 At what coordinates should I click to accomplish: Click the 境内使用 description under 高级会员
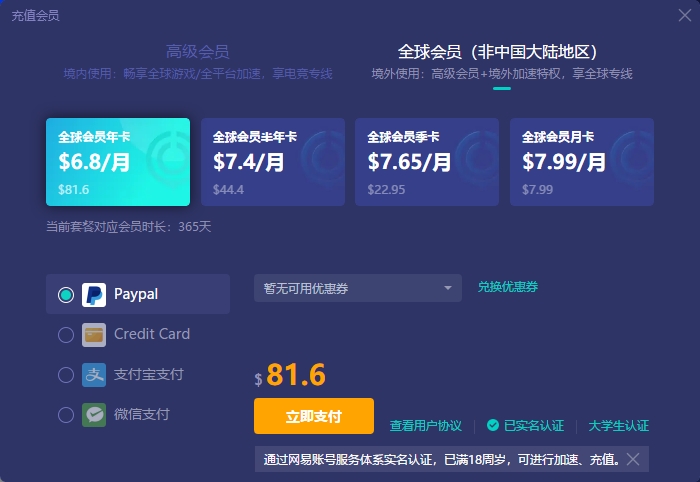pos(198,74)
